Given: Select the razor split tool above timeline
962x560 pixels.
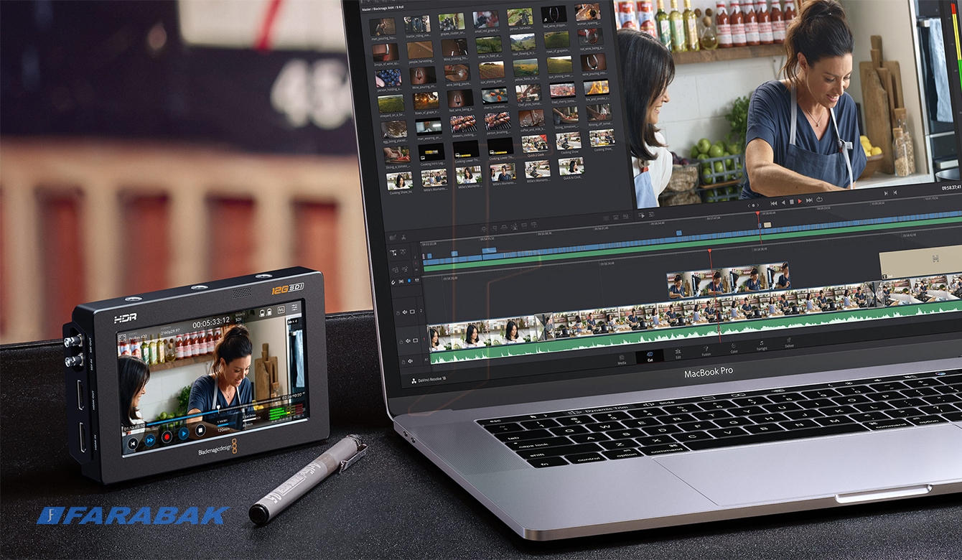Looking at the screenshot, I should tap(403, 238).
